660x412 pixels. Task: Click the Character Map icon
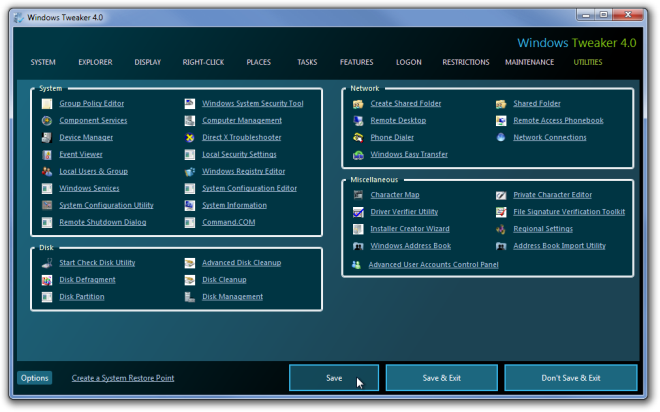[x=358, y=195]
